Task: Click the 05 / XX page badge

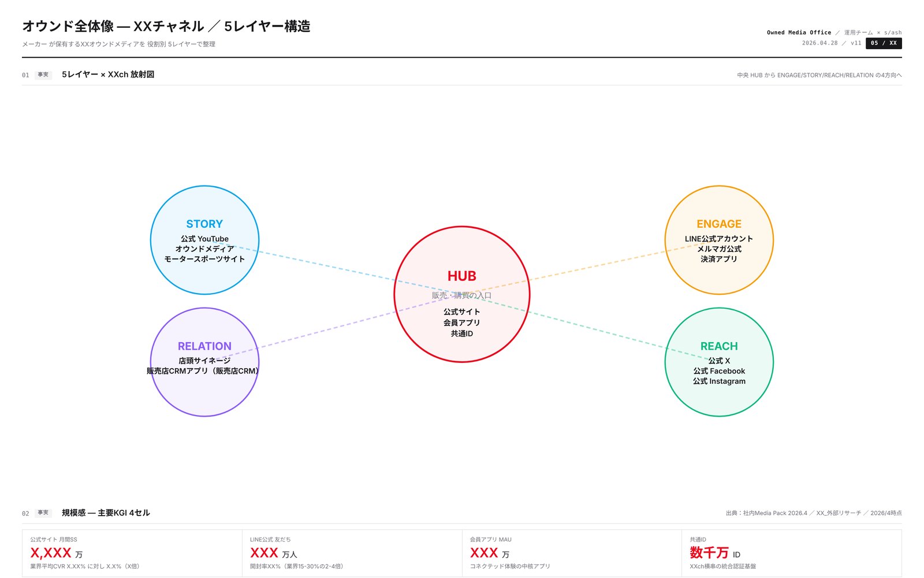Action: pyautogui.click(x=884, y=43)
